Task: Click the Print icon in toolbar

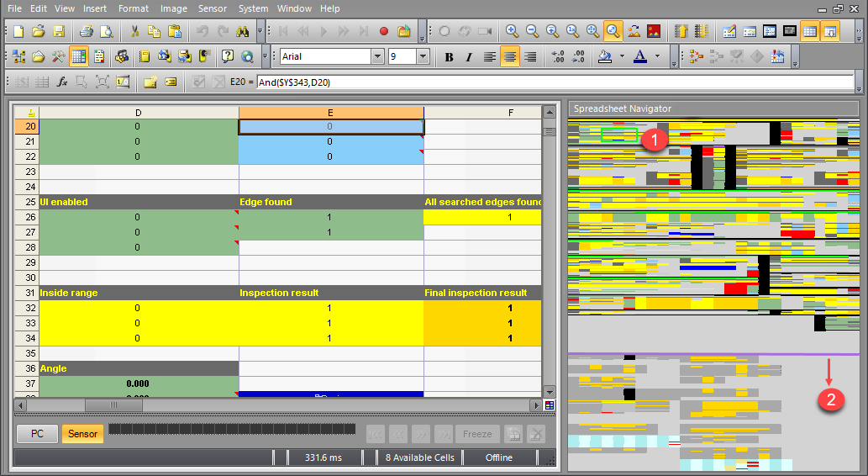Action: point(86,32)
